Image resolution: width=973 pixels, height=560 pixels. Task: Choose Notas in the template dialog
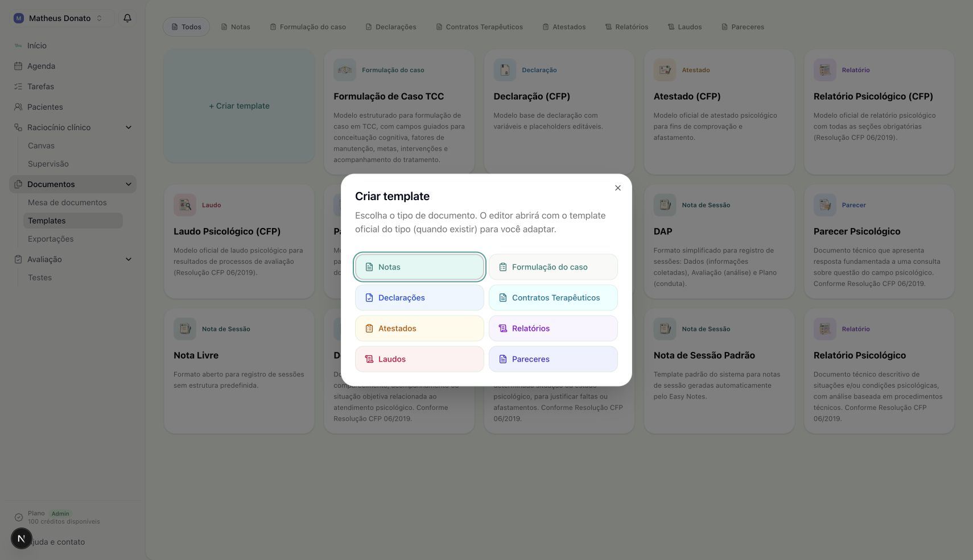[x=419, y=267]
